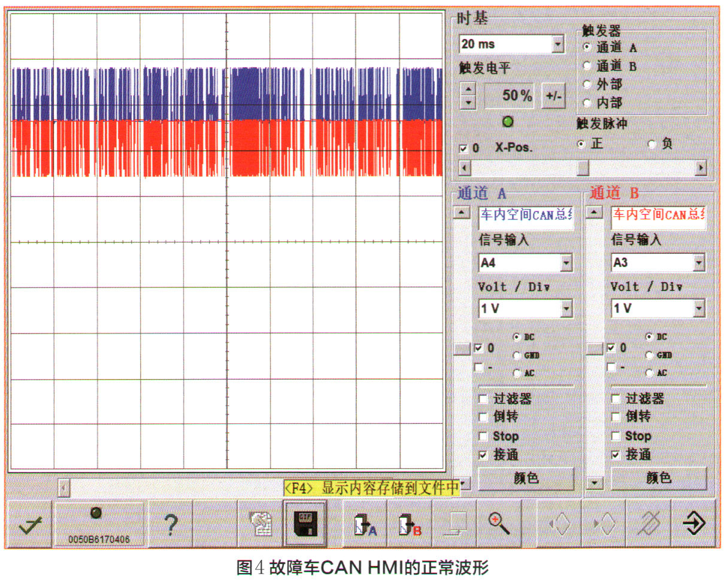Screen dimensions: 724x588
Task: Open channel A signal input A4 dropdown
Action: point(567,262)
